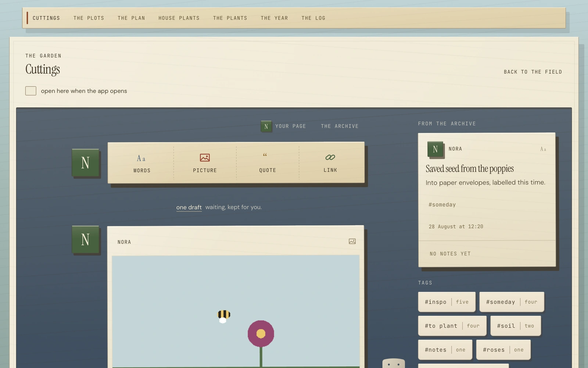Viewport: 588px width, 368px height.
Task: Click the N avatar beside the composer
Action: 85,163
